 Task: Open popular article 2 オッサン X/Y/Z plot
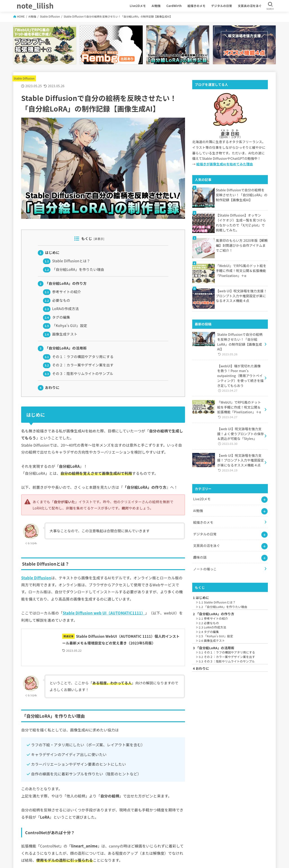coord(230,223)
